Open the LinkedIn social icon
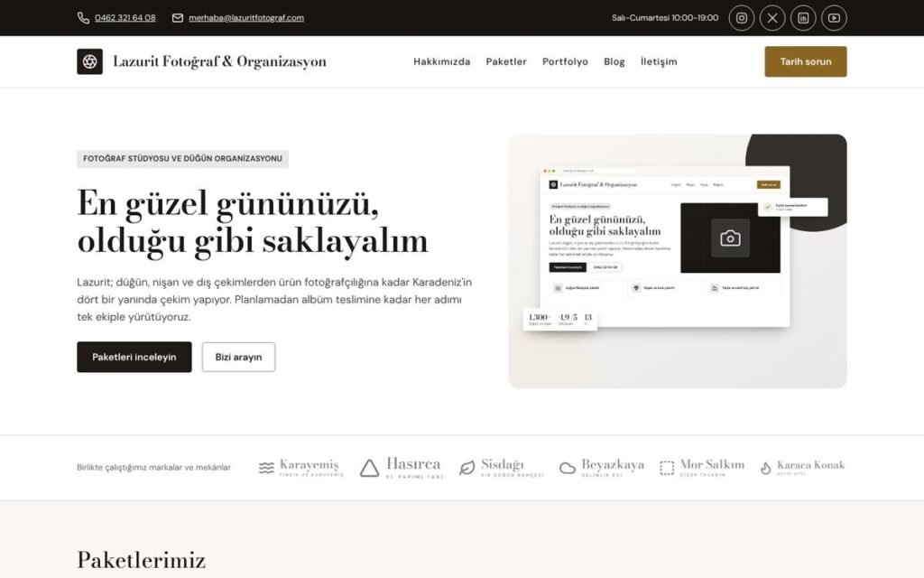This screenshot has width=924, height=578. (x=803, y=18)
